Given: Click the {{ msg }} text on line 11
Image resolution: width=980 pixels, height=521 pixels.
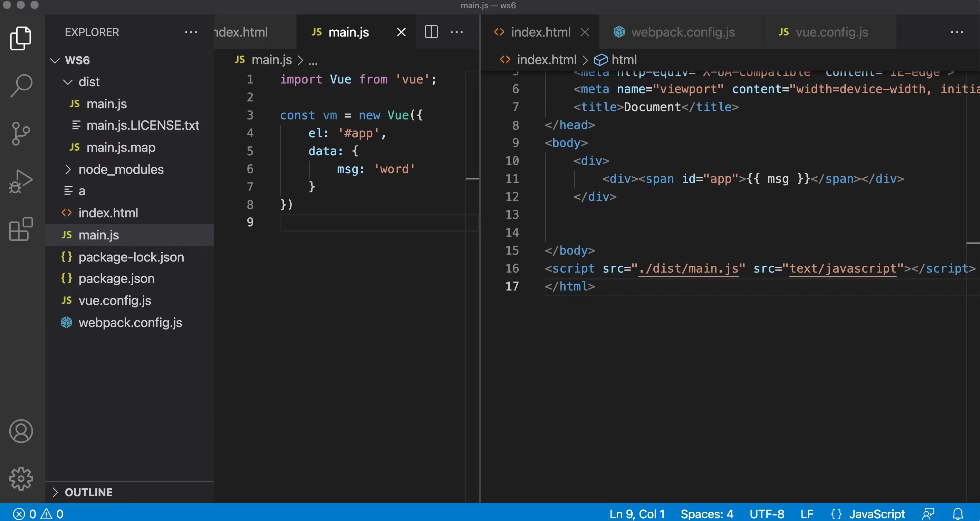Looking at the screenshot, I should pyautogui.click(x=778, y=179).
